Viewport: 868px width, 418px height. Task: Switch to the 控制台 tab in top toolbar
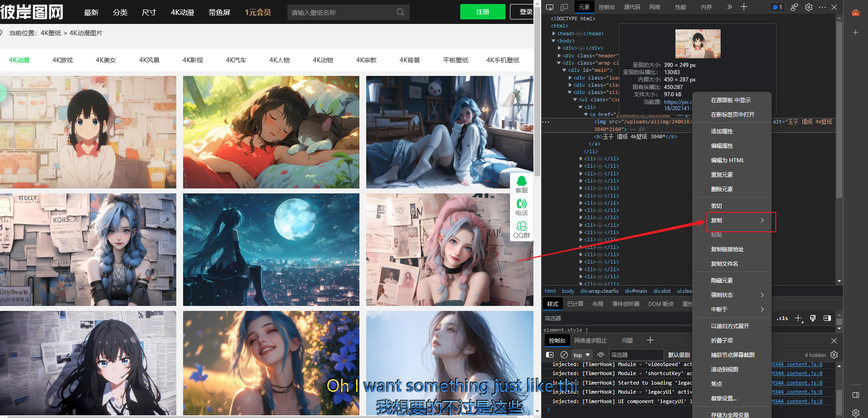(607, 7)
